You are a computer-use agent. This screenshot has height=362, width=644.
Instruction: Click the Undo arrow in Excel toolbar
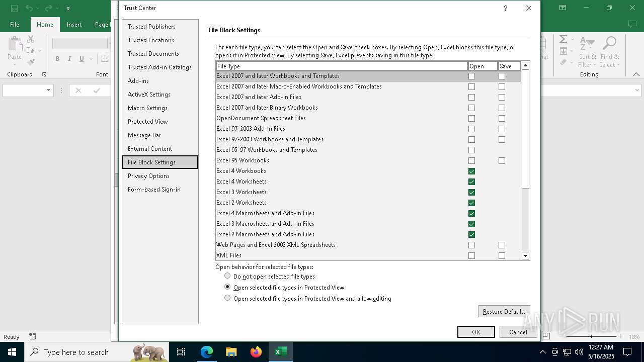pyautogui.click(x=29, y=8)
